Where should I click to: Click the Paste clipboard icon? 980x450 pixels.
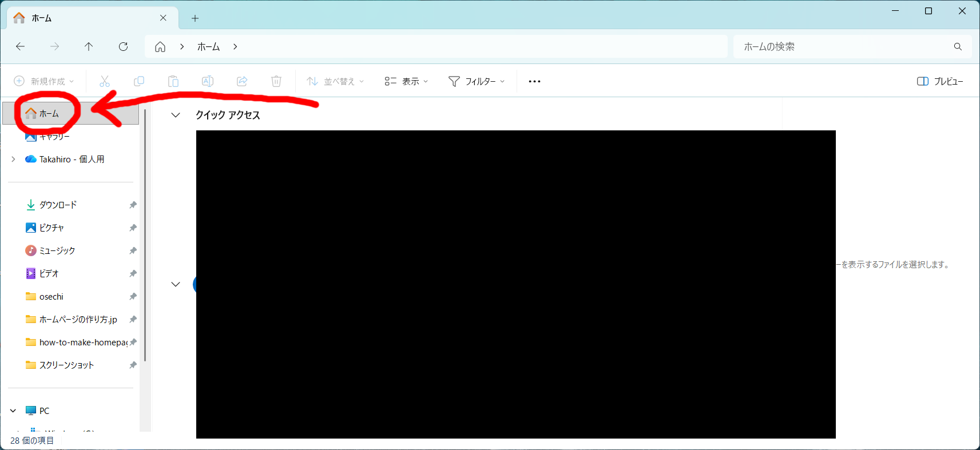click(x=173, y=81)
